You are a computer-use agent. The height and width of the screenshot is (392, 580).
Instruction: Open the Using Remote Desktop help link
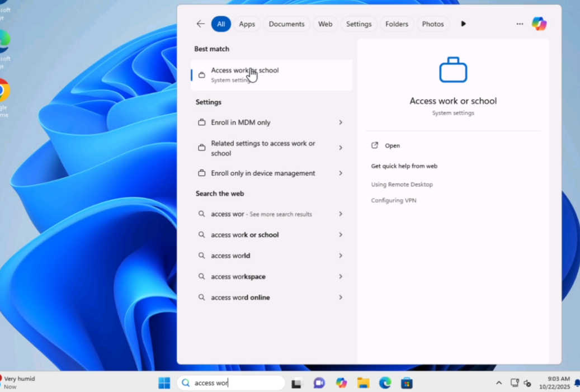tap(402, 185)
